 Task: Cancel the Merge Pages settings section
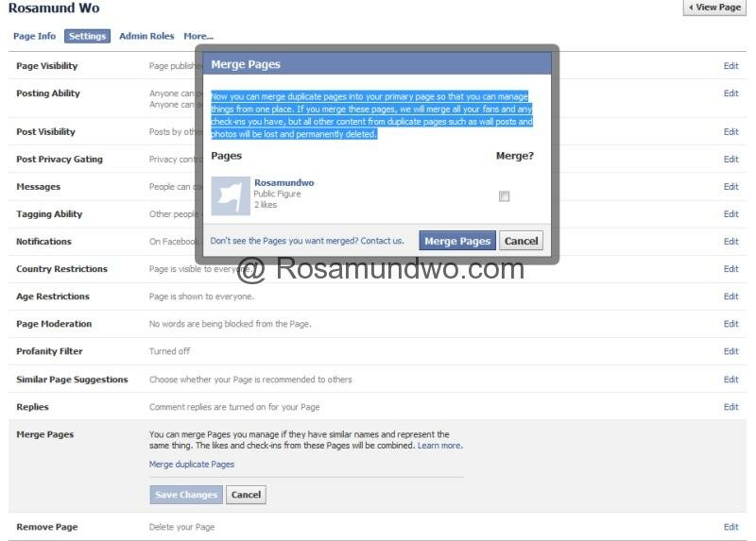pos(246,495)
